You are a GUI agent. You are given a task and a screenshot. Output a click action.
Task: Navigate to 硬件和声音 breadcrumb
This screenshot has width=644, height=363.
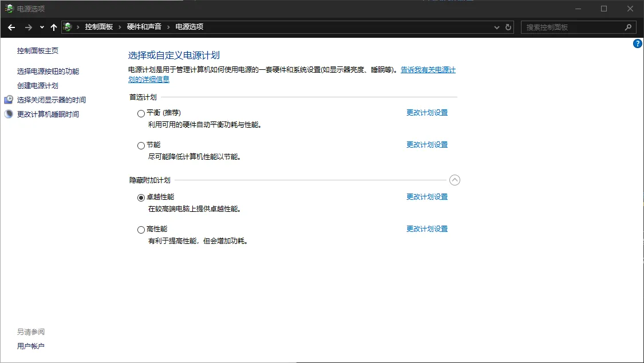coord(144,27)
